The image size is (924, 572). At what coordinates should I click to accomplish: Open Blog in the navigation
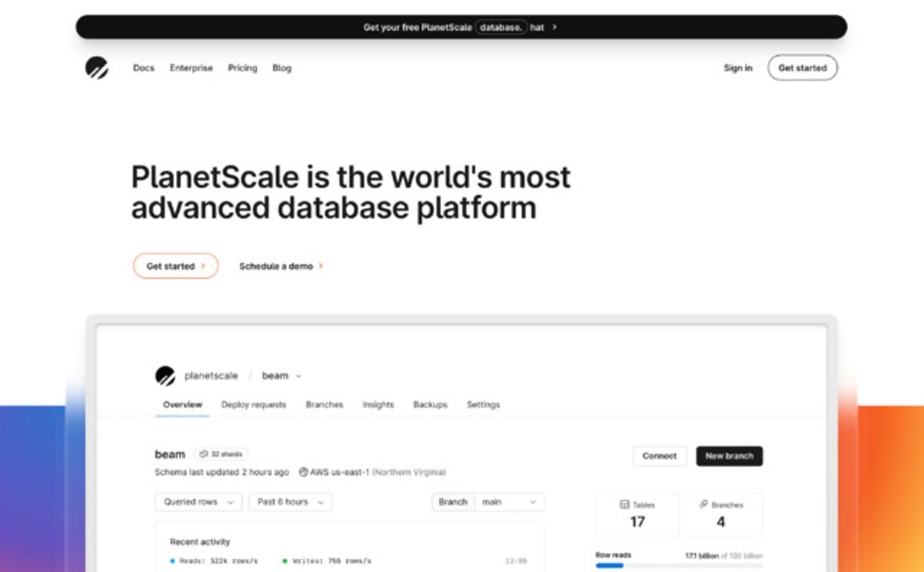(282, 68)
